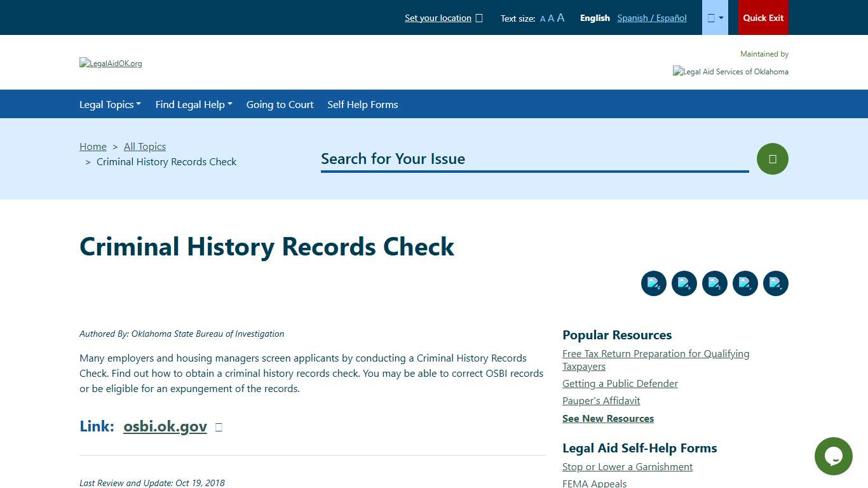Select the smallest text size A
The image size is (868, 488).
(542, 18)
